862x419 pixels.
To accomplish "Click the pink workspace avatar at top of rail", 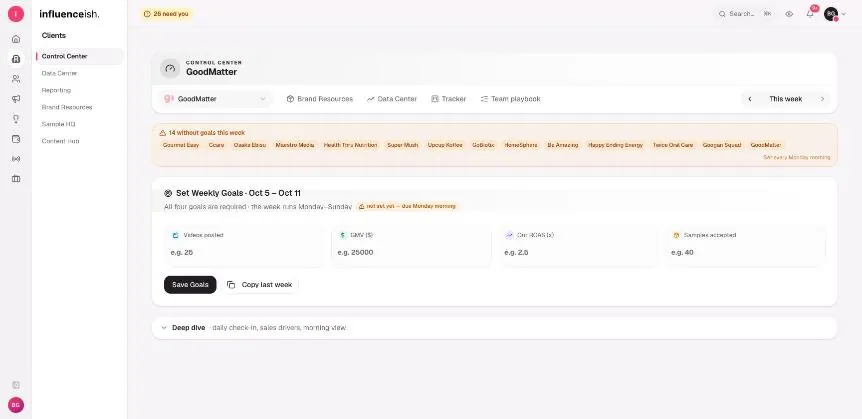I will coord(16,14).
